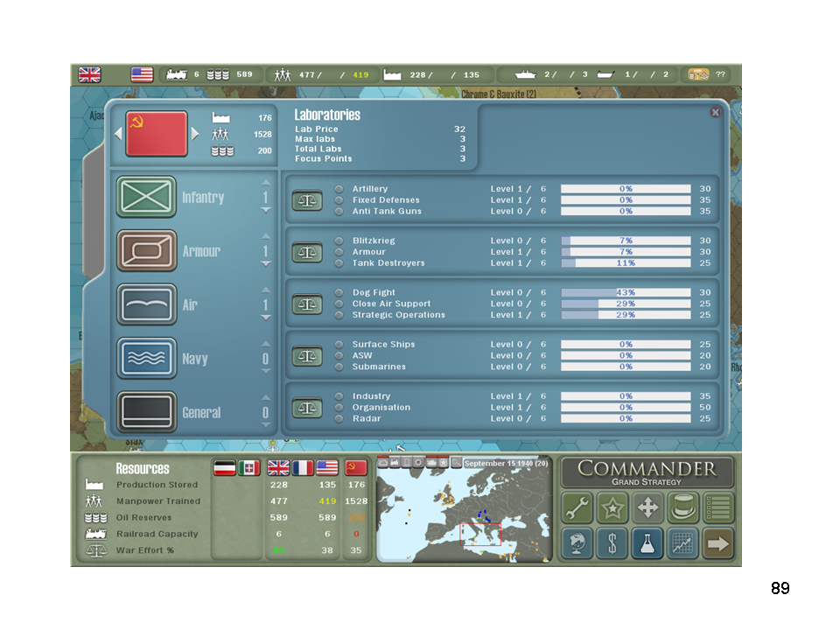The image size is (840, 630).
Task: Open the Navy research category
Action: coord(146,359)
